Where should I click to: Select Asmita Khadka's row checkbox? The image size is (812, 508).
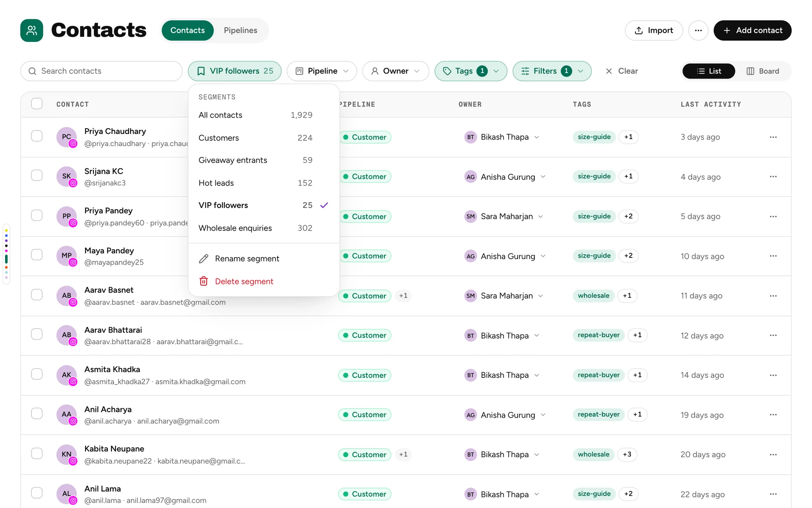(x=37, y=374)
